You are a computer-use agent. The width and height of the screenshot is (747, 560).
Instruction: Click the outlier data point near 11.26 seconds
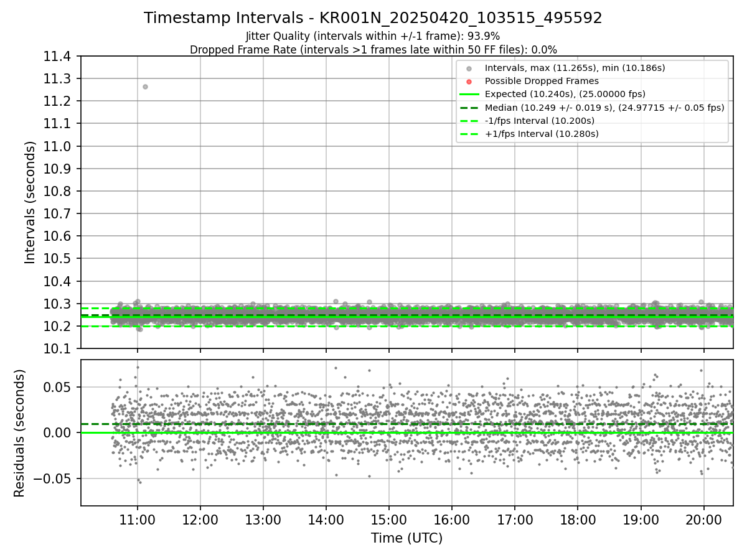pos(145,86)
